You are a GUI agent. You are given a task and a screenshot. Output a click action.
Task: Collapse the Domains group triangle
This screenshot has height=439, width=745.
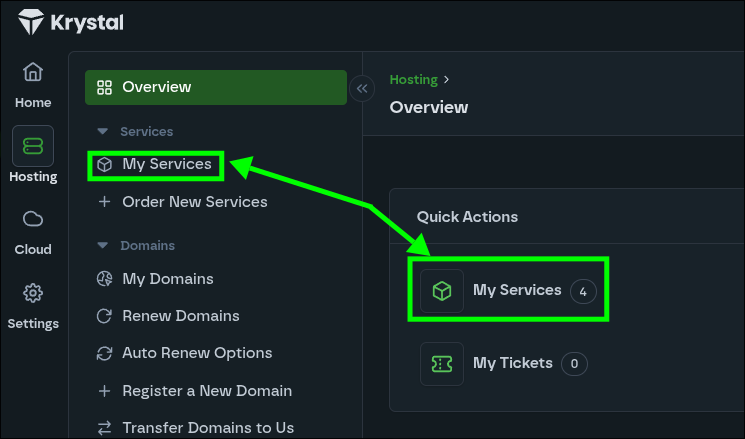pos(103,245)
